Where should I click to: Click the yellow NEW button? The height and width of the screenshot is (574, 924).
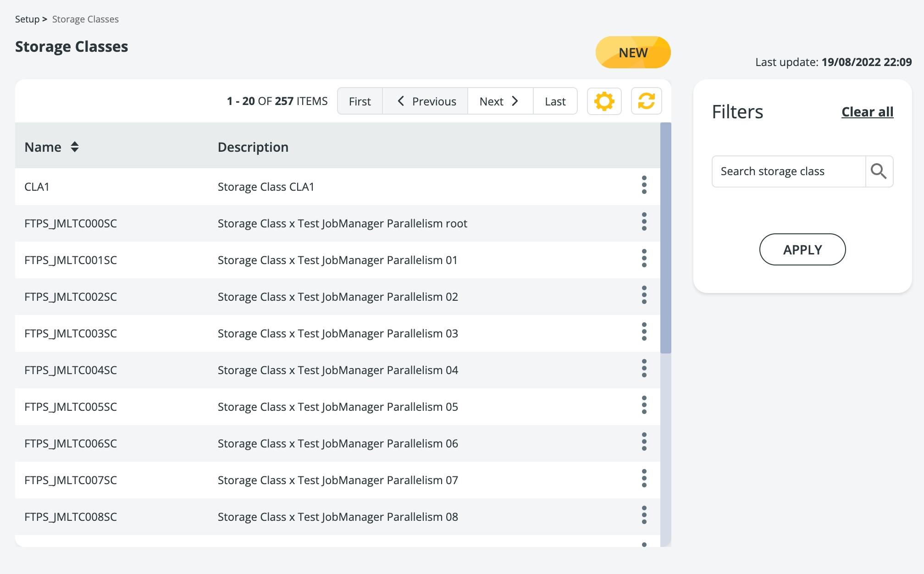[x=632, y=53]
